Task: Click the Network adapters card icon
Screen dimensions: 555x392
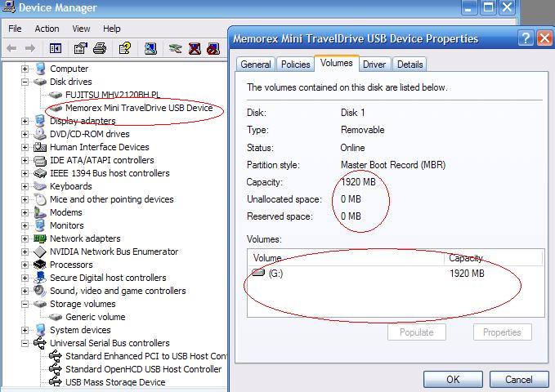Action: [x=39, y=238]
